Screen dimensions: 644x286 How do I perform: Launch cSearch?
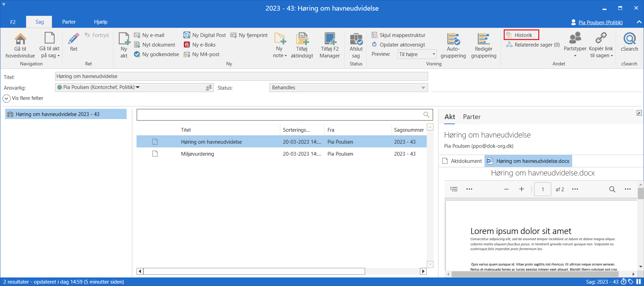tap(630, 42)
